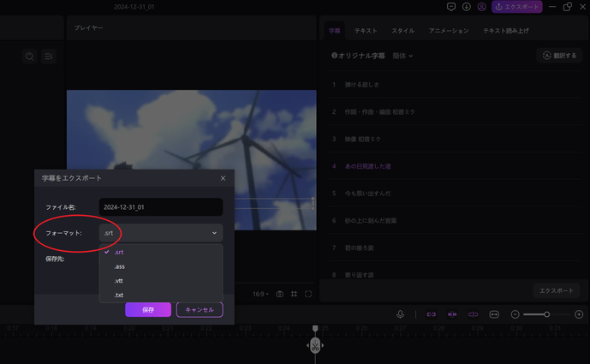This screenshot has width=590, height=364.
Task: Choose .vtt from the format list
Action: tap(119, 281)
